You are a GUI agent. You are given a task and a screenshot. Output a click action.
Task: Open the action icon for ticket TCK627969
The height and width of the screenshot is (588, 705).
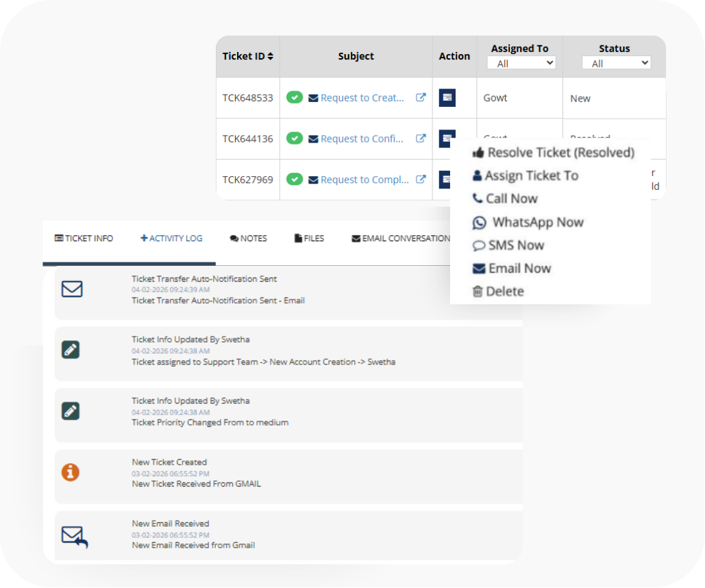[447, 179]
